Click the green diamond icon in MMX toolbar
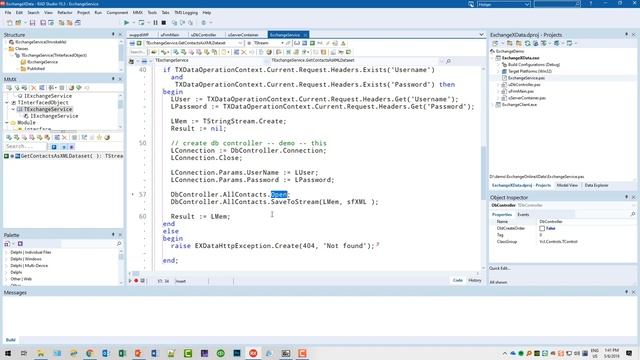The height and width of the screenshot is (360, 640). [x=79, y=88]
